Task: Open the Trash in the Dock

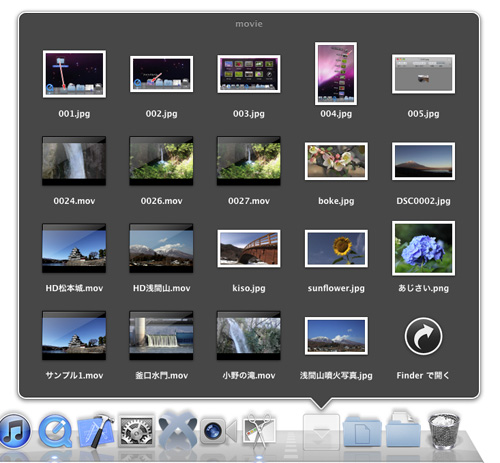Action: 444,430
